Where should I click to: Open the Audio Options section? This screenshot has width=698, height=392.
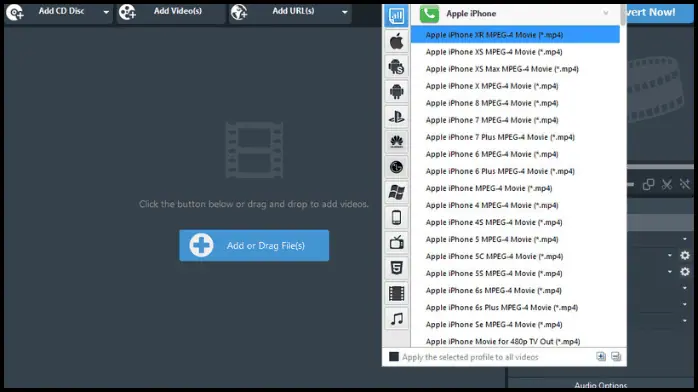tap(601, 385)
